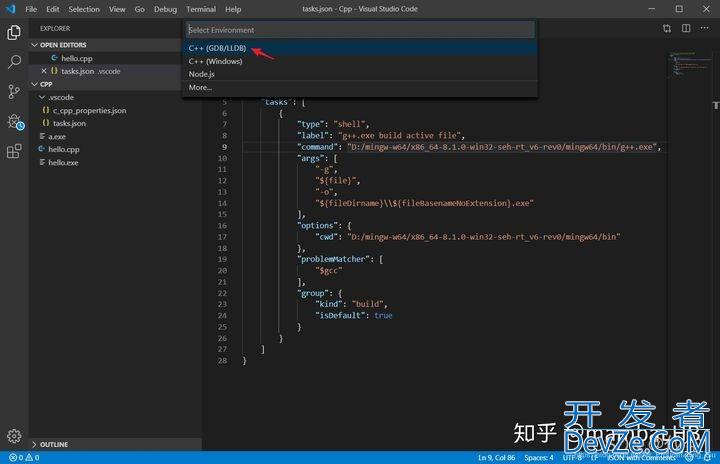This screenshot has width=720, height=464.
Task: Open the Manage gear icon
Action: click(14, 436)
